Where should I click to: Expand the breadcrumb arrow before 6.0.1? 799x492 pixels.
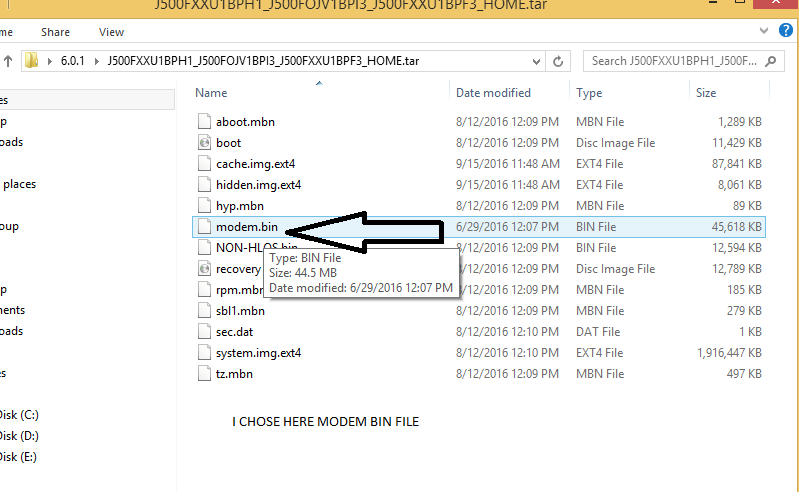(50, 61)
